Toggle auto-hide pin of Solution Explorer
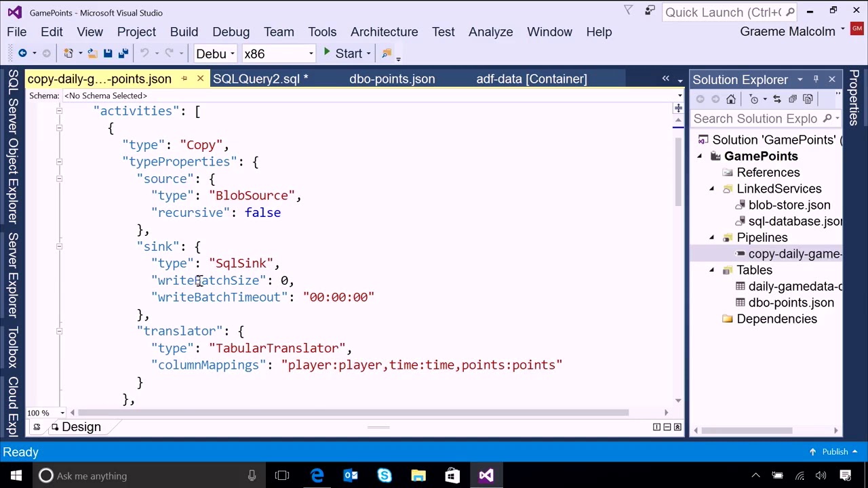 pos(816,79)
